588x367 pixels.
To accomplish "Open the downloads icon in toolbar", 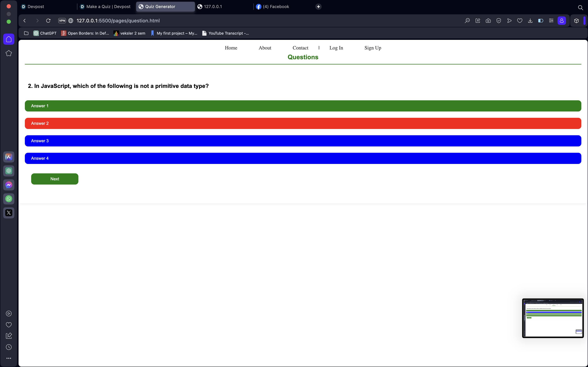I will pos(530,21).
